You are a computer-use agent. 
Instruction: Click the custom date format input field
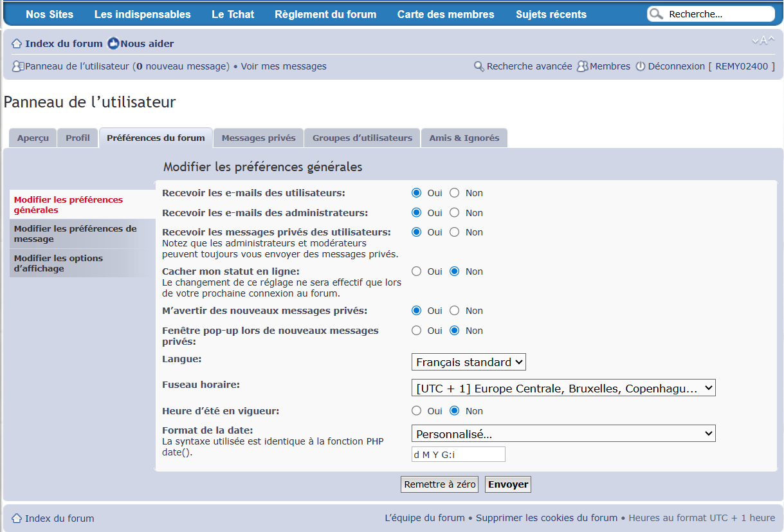coord(459,454)
